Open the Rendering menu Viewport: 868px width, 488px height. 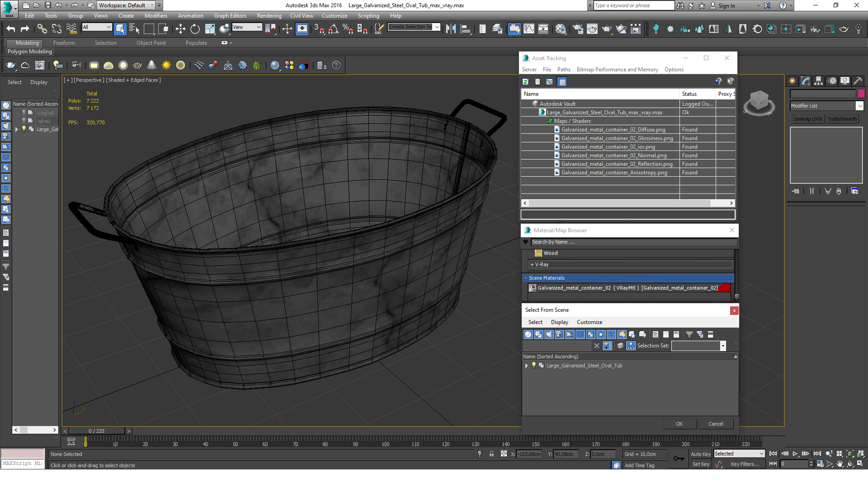(269, 16)
